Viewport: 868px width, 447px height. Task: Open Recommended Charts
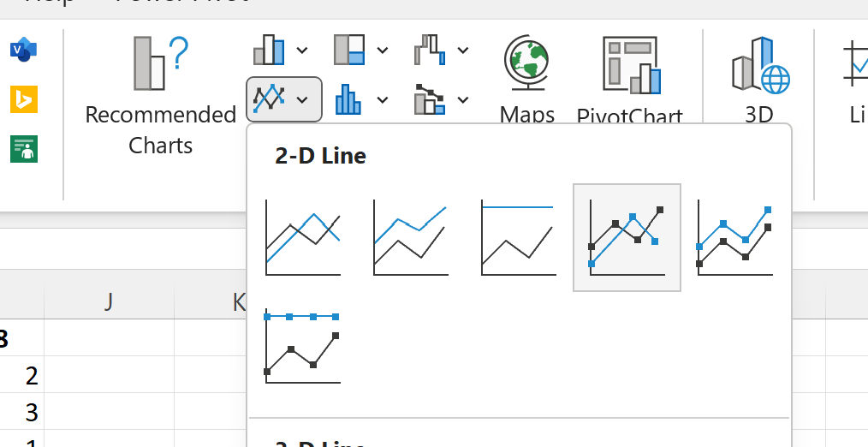[x=161, y=95]
